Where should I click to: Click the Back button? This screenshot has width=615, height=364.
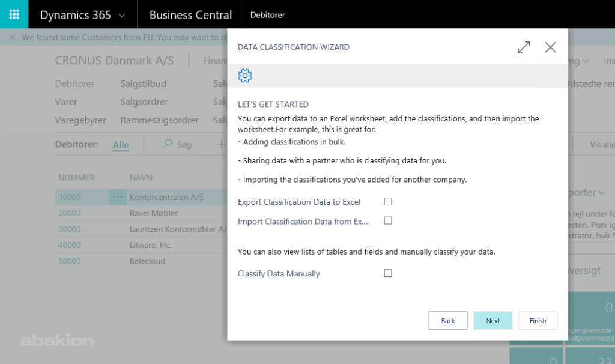448,321
